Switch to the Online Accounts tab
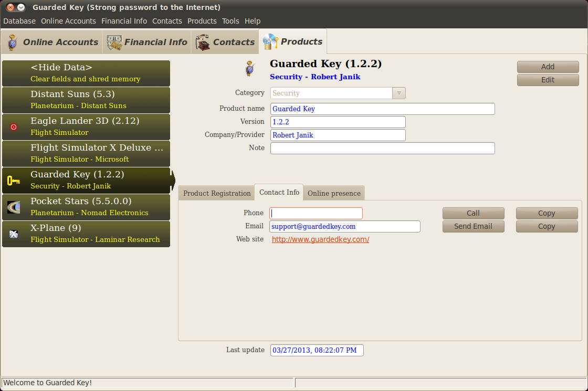The width and height of the screenshot is (588, 391). [52, 42]
